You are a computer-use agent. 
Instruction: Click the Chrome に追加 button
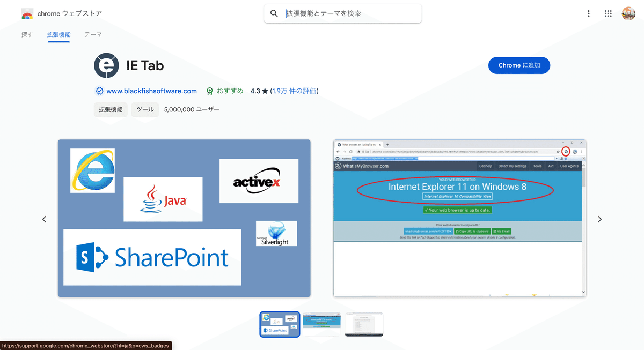tap(519, 65)
